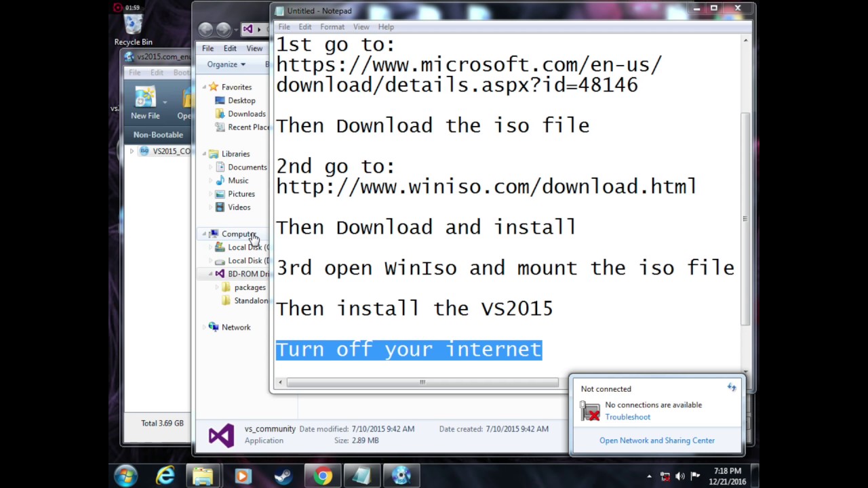
Task: Open Organize dropdown in Explorer
Action: click(x=226, y=64)
